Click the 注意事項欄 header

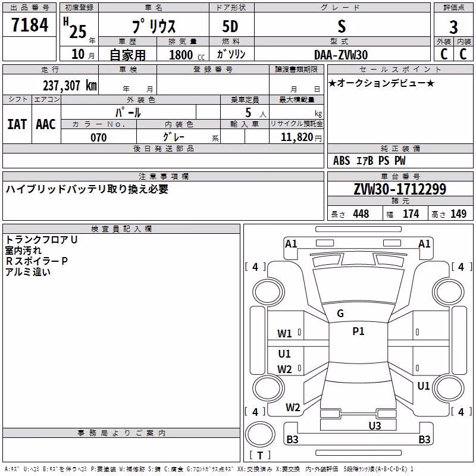pos(163,177)
